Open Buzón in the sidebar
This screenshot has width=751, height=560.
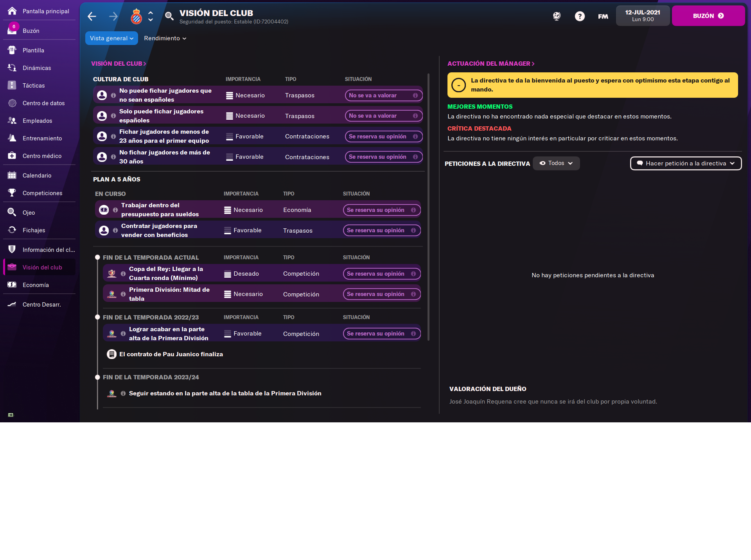pyautogui.click(x=39, y=31)
